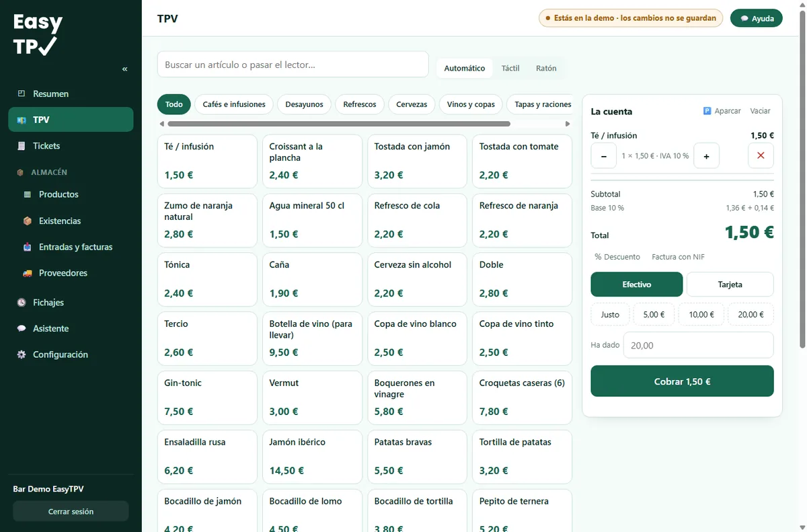
Task: Add Agua mineral 50 cl
Action: (312, 221)
